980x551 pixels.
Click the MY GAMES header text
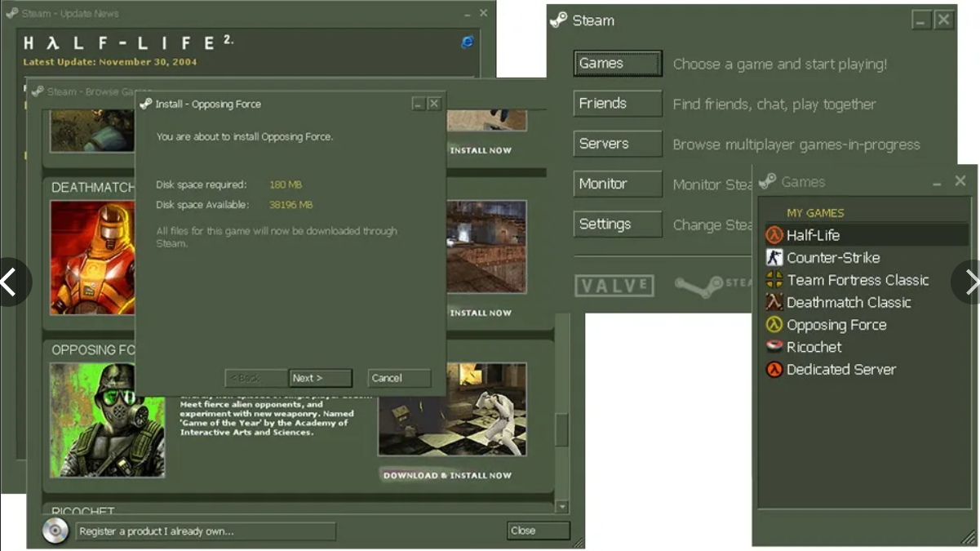coord(815,212)
